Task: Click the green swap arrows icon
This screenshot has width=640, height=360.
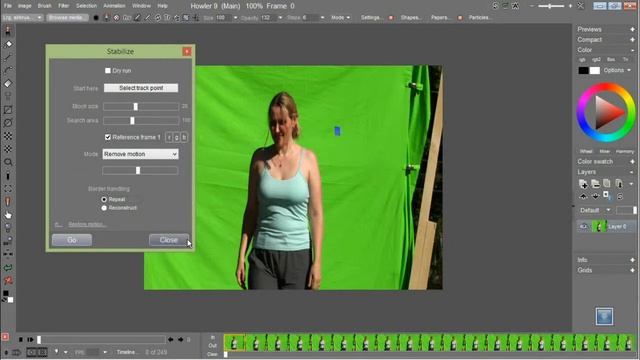Action: coord(8,268)
